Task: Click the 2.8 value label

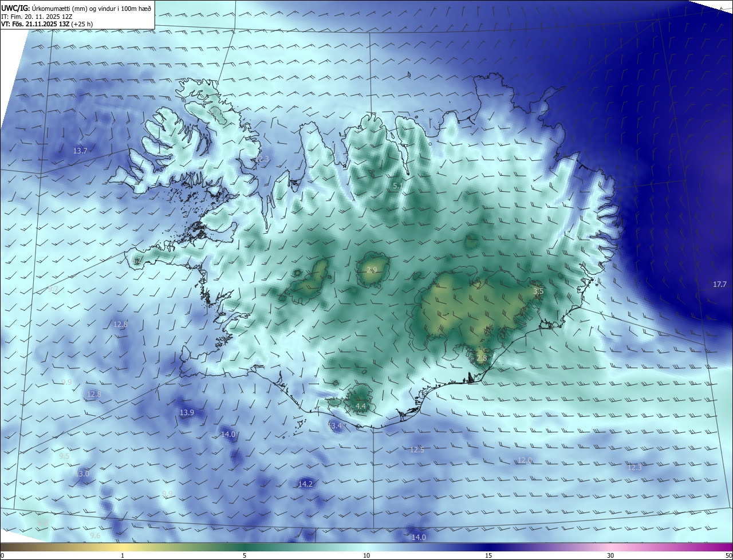Action: pos(482,358)
